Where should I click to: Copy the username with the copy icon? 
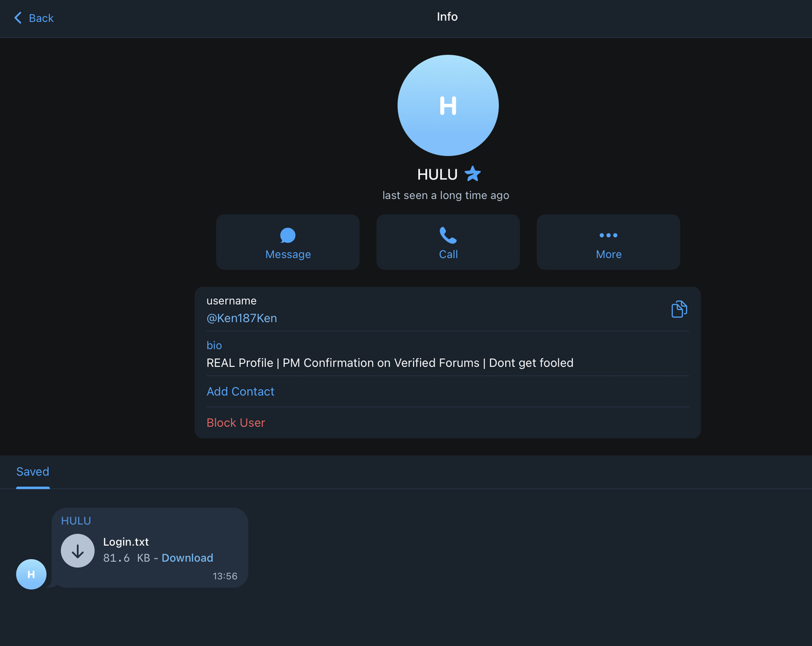[679, 309]
